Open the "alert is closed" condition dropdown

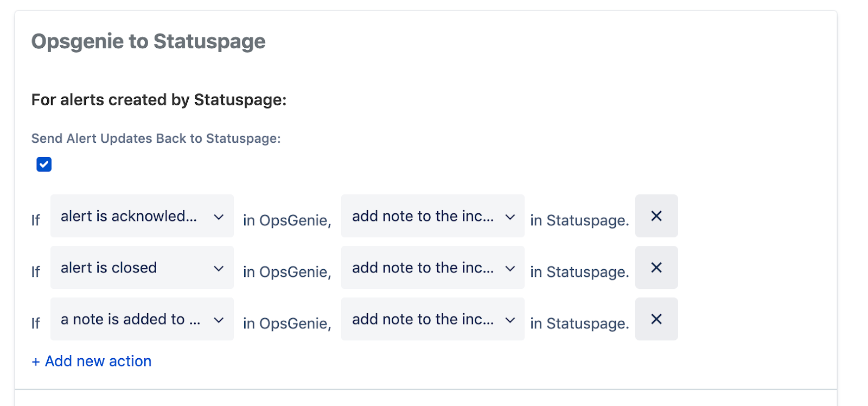pyautogui.click(x=141, y=268)
